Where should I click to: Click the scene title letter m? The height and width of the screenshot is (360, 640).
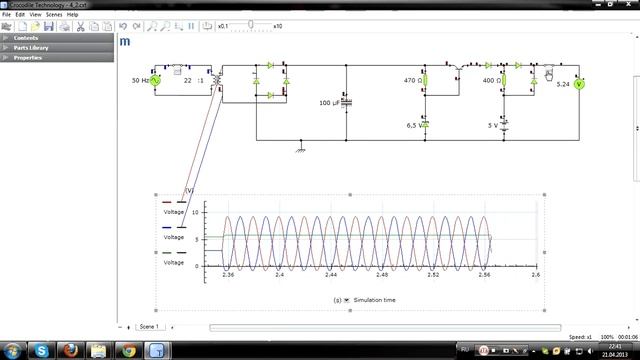(125, 42)
